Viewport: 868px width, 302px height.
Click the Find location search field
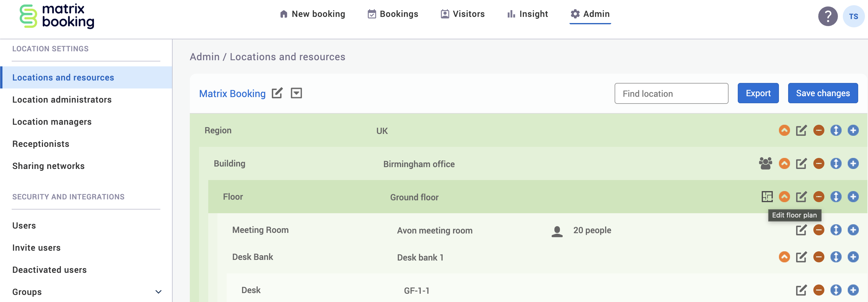(671, 93)
